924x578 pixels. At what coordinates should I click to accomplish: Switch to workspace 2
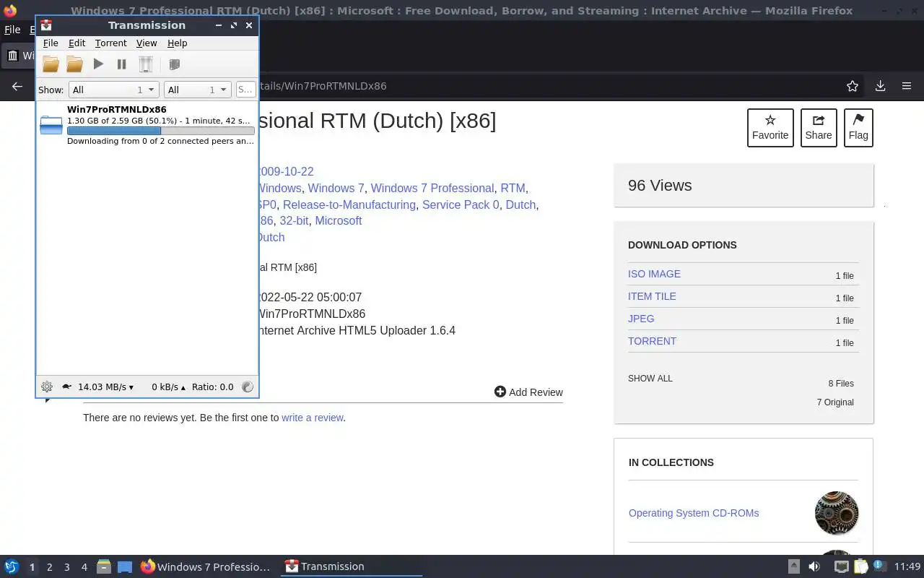coord(49,567)
